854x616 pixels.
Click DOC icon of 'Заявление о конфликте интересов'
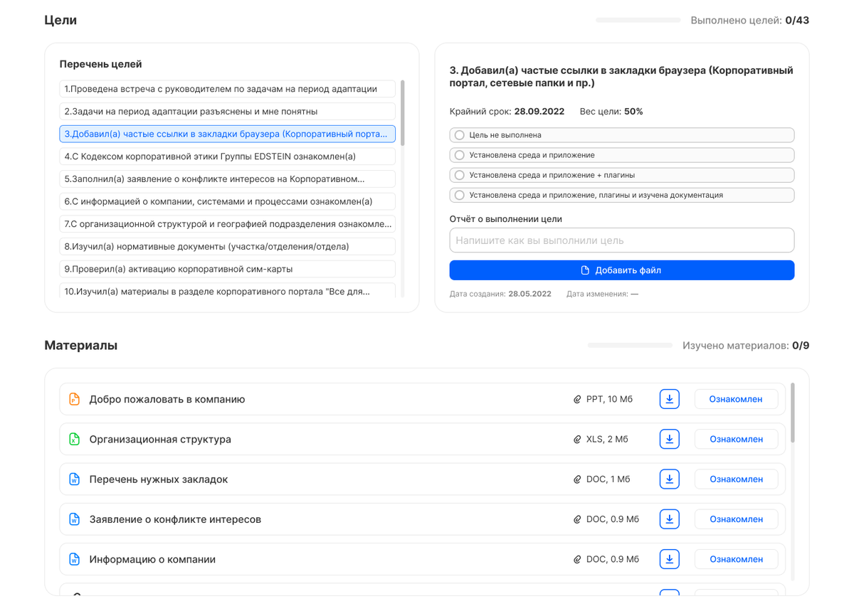[74, 519]
